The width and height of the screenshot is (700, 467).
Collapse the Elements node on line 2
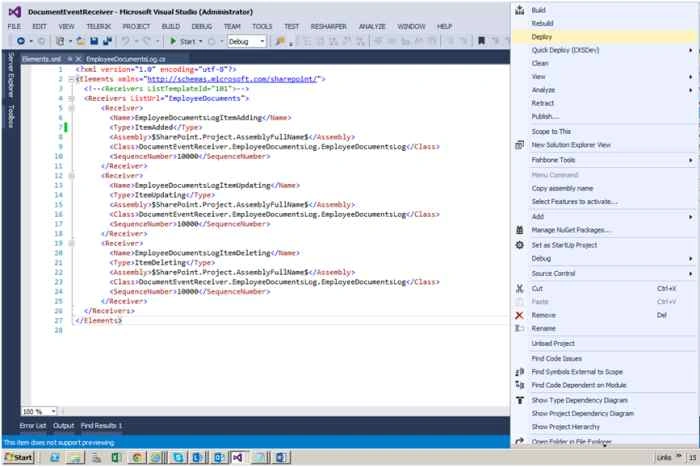click(71, 79)
